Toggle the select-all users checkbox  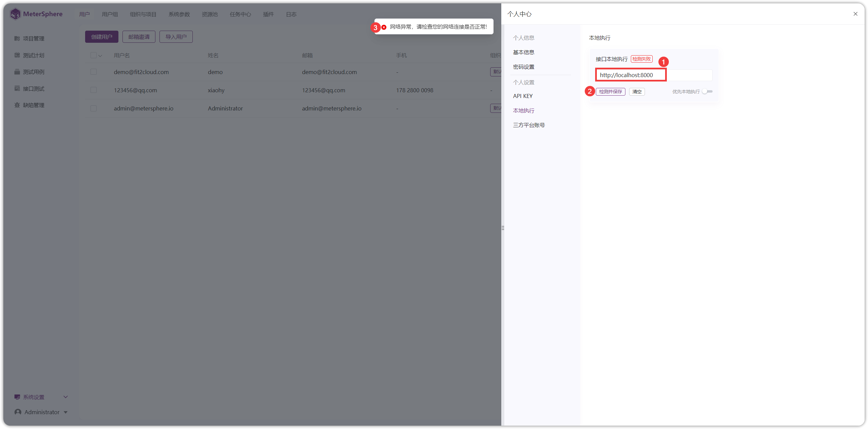point(93,55)
